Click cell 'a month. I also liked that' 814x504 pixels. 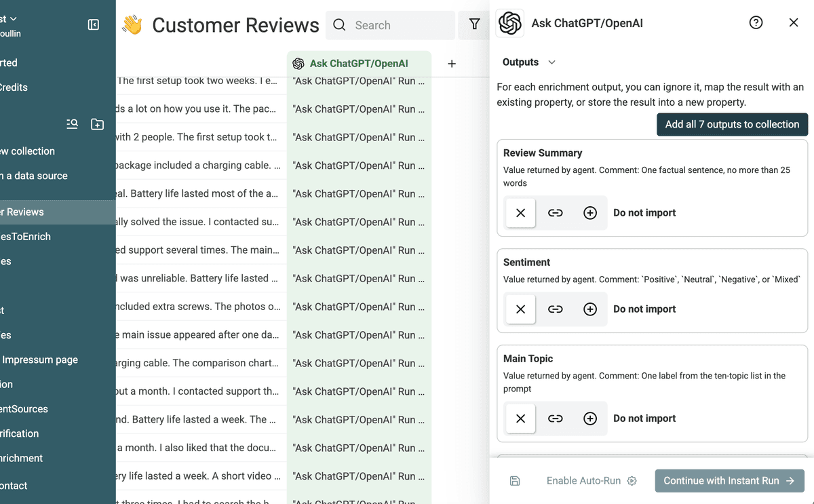click(x=201, y=448)
